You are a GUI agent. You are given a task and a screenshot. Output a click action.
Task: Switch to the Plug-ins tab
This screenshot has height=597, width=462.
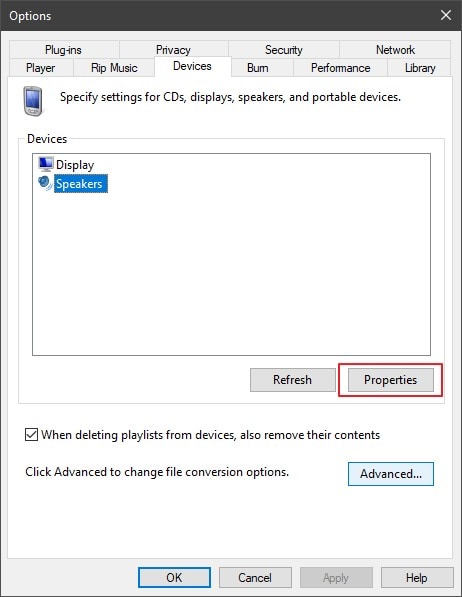coord(64,49)
